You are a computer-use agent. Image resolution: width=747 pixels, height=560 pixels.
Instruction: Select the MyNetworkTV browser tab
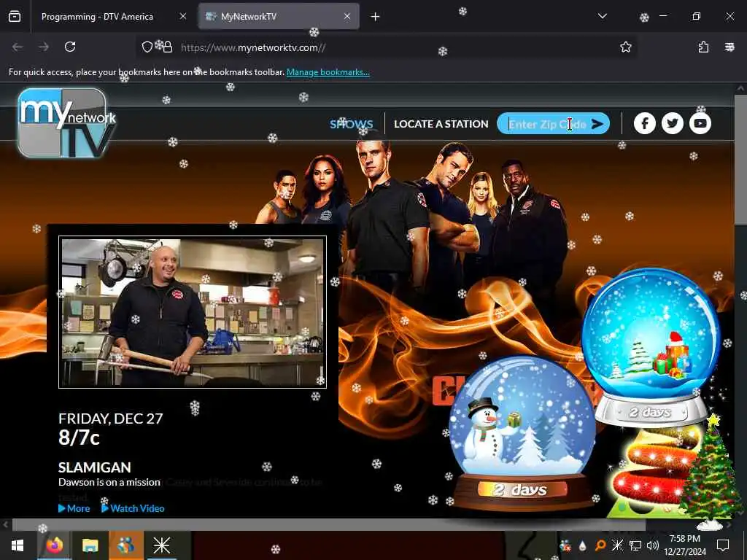tap(279, 16)
